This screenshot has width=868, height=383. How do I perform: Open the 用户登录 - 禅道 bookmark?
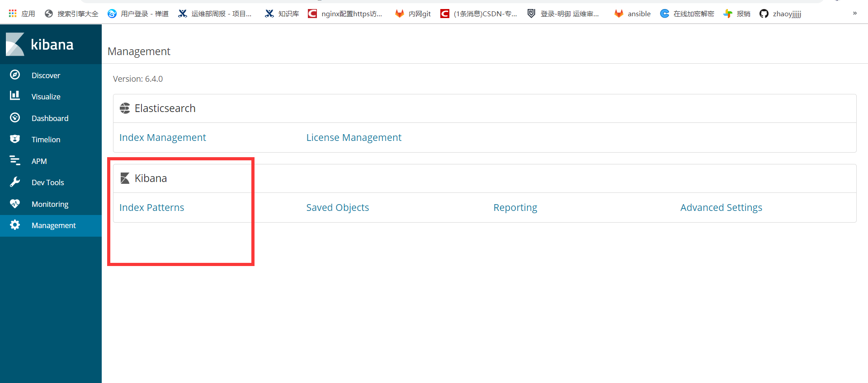coord(138,14)
